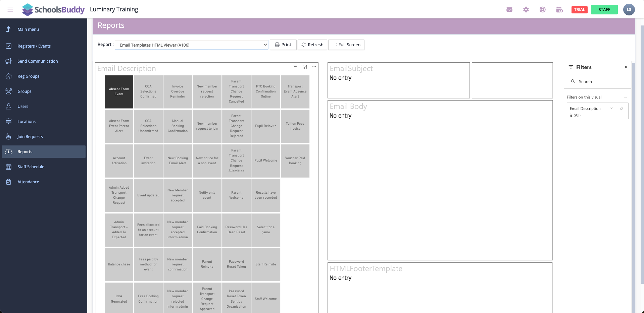Click the Print button
Image resolution: width=644 pixels, height=313 pixels.
click(x=283, y=45)
